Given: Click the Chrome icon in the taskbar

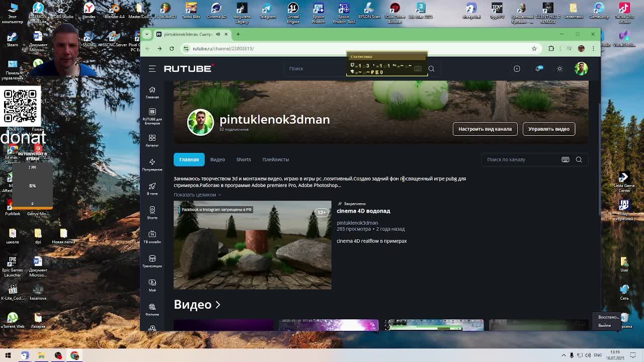Looking at the screenshot, I should [74, 355].
